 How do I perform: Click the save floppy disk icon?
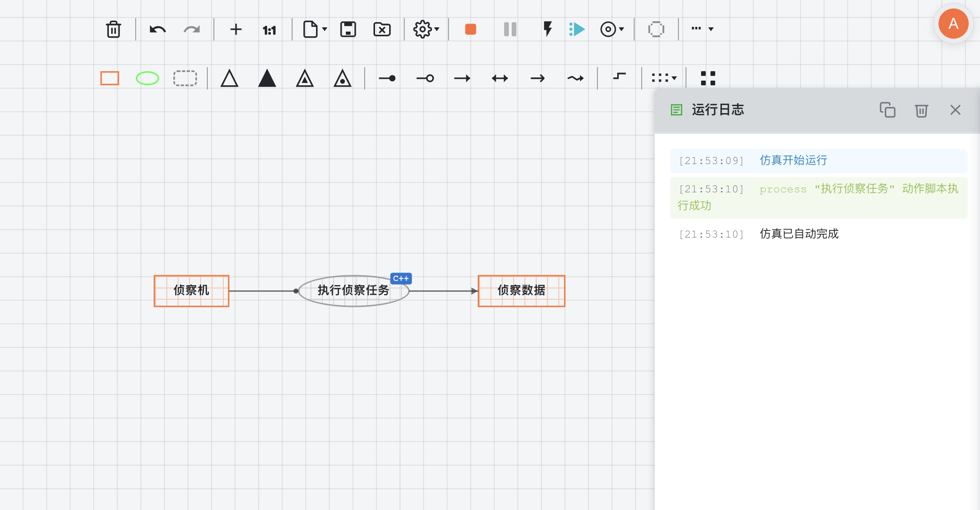coord(348,29)
